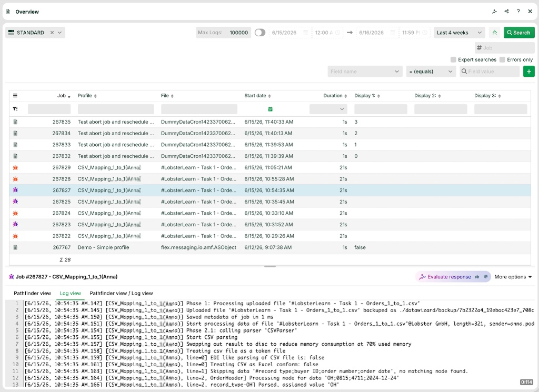Switch to Pathfinder view tab
This screenshot has height=392, width=539.
(32, 293)
